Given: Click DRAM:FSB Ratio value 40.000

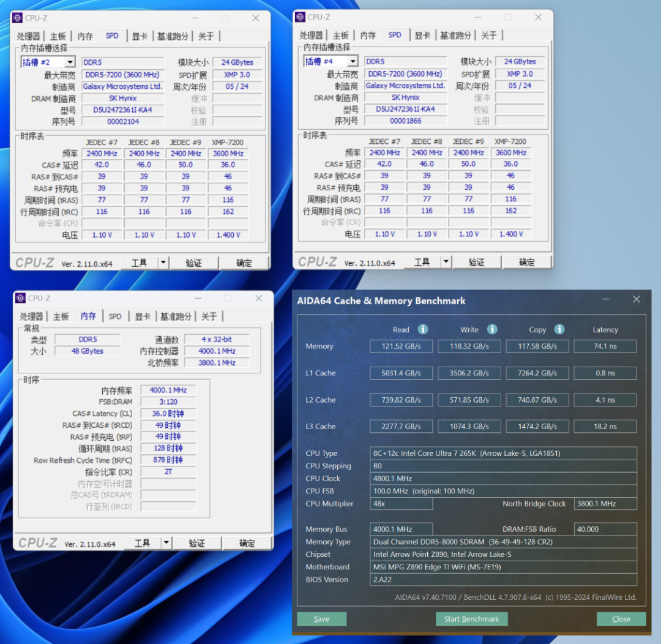Looking at the screenshot, I should click(605, 530).
